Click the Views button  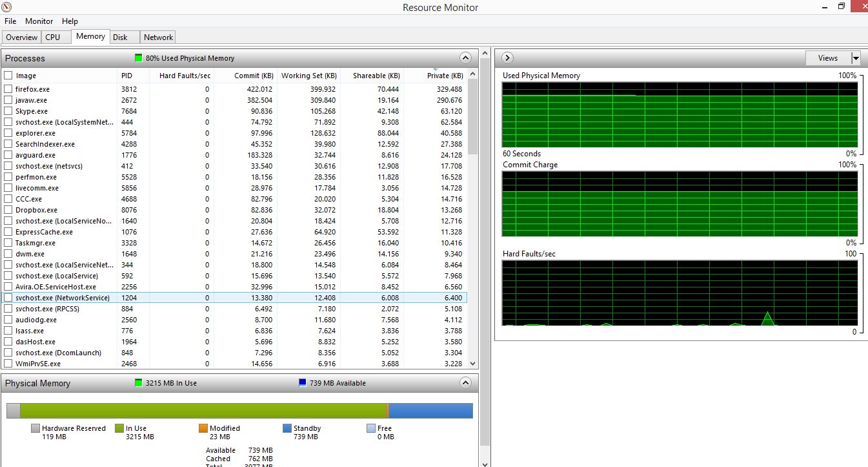[x=828, y=58]
